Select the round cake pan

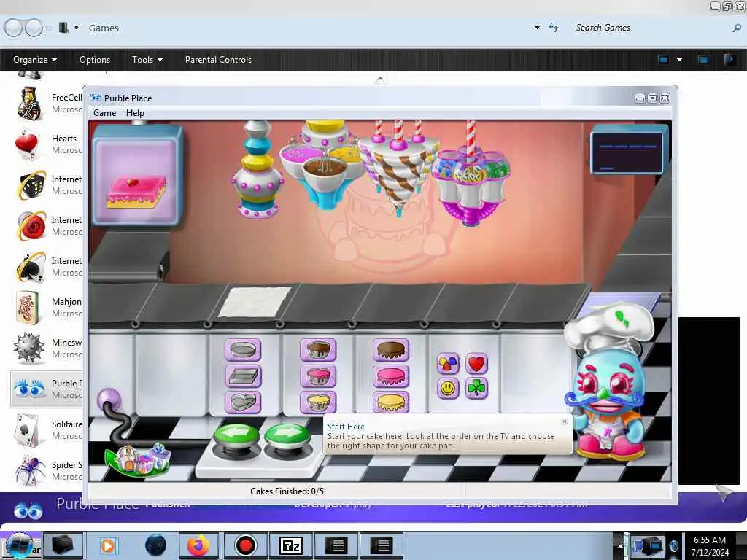pyautogui.click(x=242, y=351)
